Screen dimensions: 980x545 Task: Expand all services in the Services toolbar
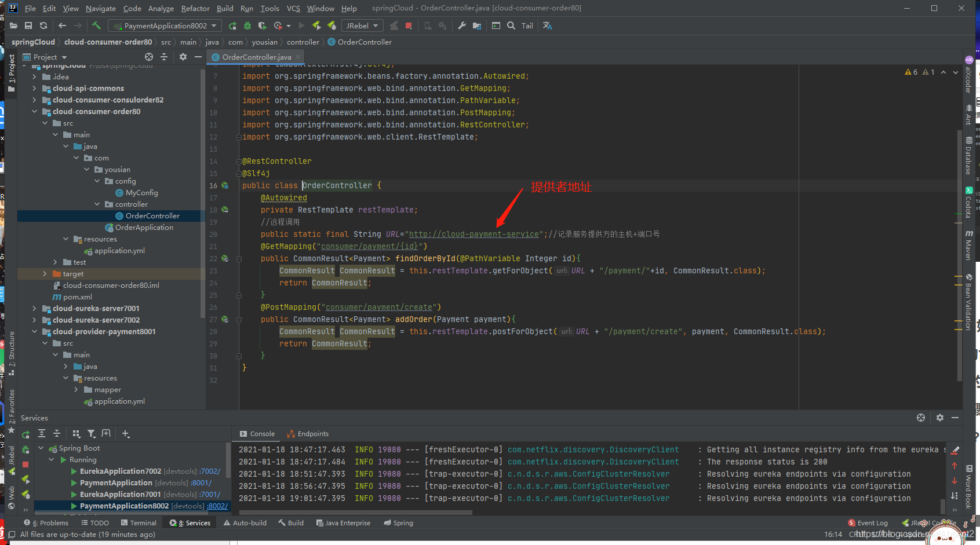point(42,433)
